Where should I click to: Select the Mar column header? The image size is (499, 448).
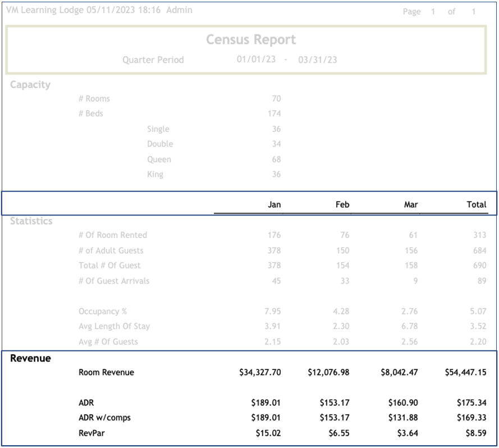[x=411, y=205]
